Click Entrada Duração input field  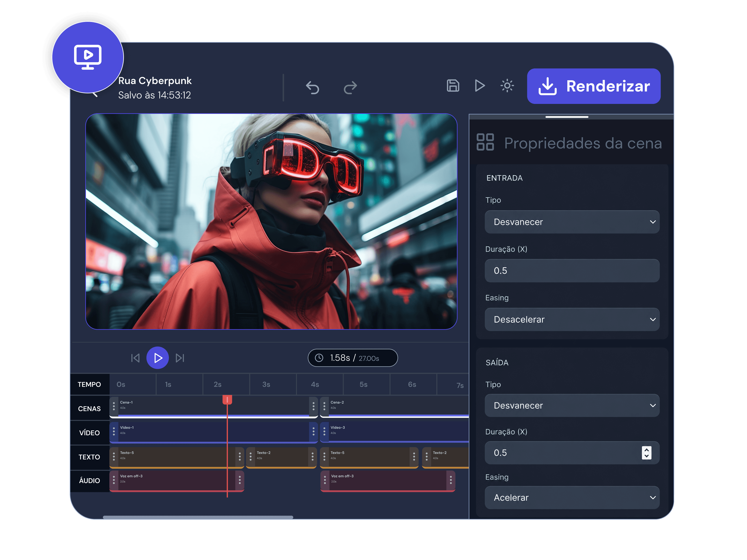(x=572, y=271)
